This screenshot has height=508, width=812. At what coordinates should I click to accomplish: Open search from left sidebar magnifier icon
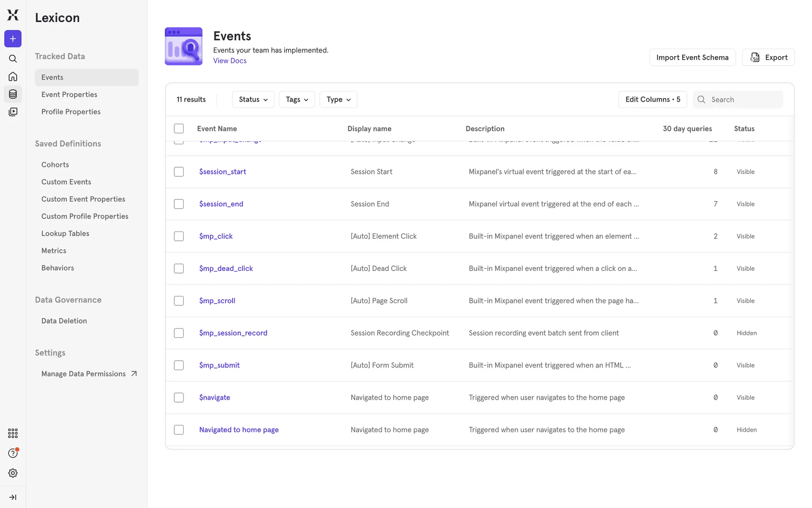[x=13, y=58]
